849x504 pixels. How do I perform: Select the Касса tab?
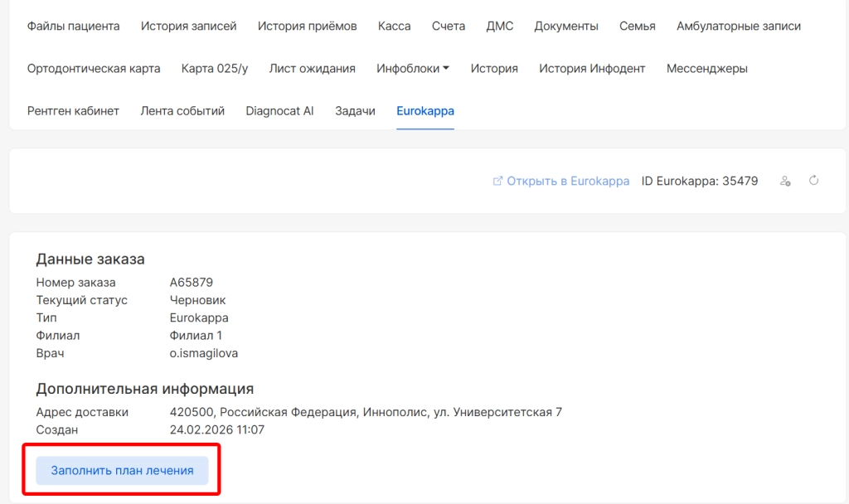click(x=394, y=26)
